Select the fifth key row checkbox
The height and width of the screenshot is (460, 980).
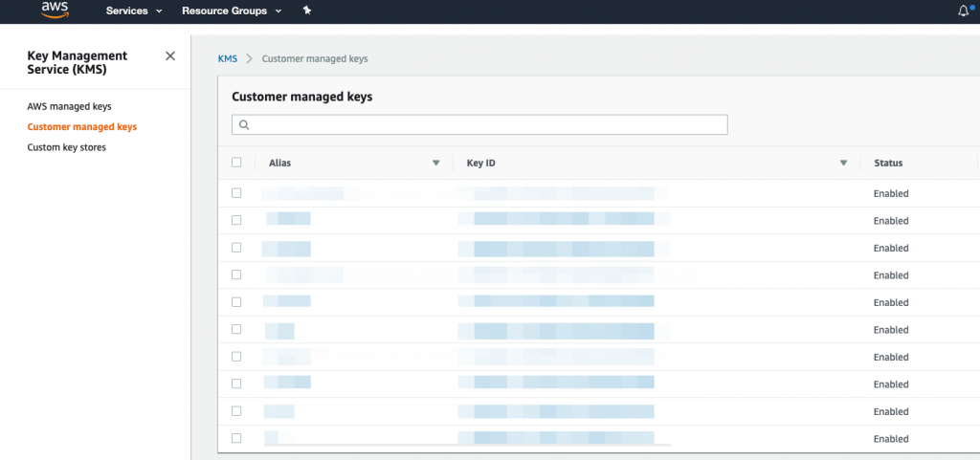[x=237, y=302]
